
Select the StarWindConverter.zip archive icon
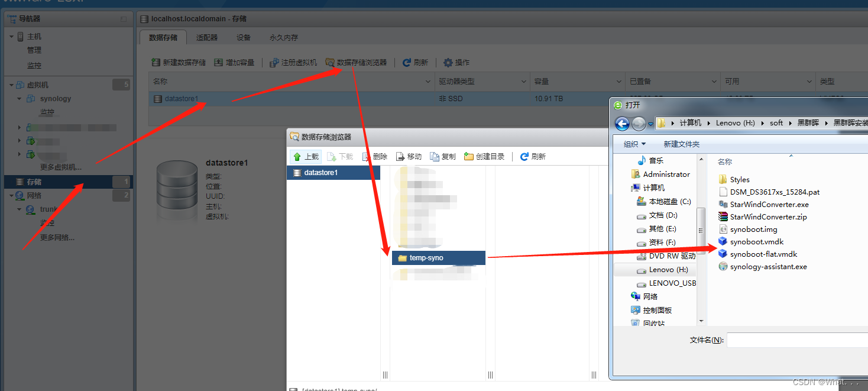[x=723, y=216]
